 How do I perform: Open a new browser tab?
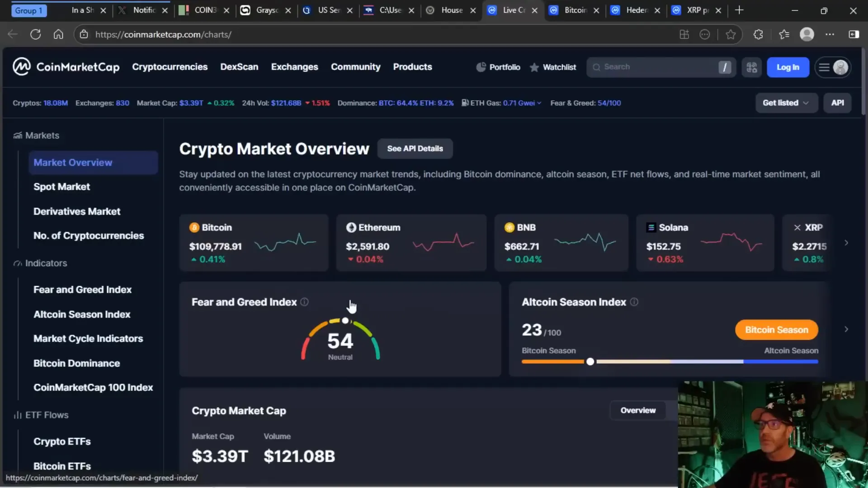pyautogui.click(x=739, y=10)
